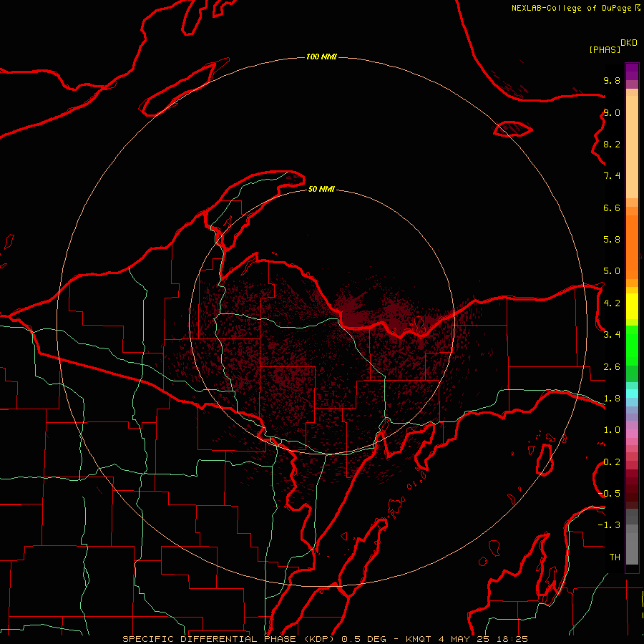The height and width of the screenshot is (644, 644).
Task: Click the gray segment at color bar bottom
Action: pyautogui.click(x=632, y=549)
